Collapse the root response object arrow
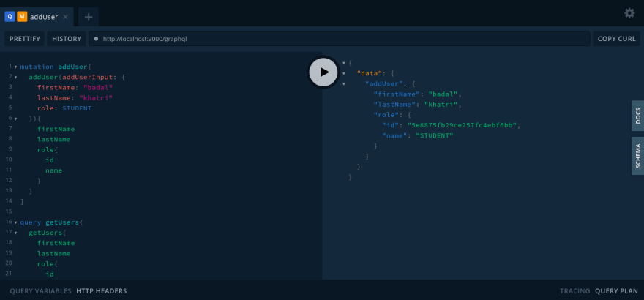The height and width of the screenshot is (300, 644). pos(344,63)
